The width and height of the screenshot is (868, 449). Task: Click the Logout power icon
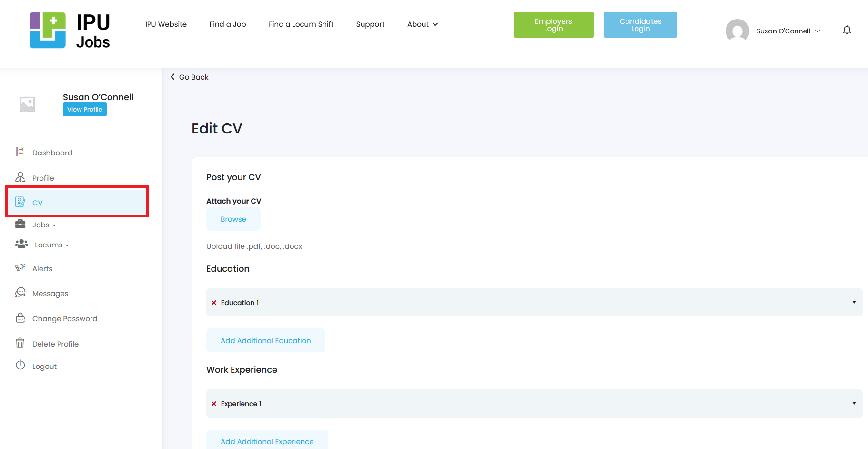(20, 366)
